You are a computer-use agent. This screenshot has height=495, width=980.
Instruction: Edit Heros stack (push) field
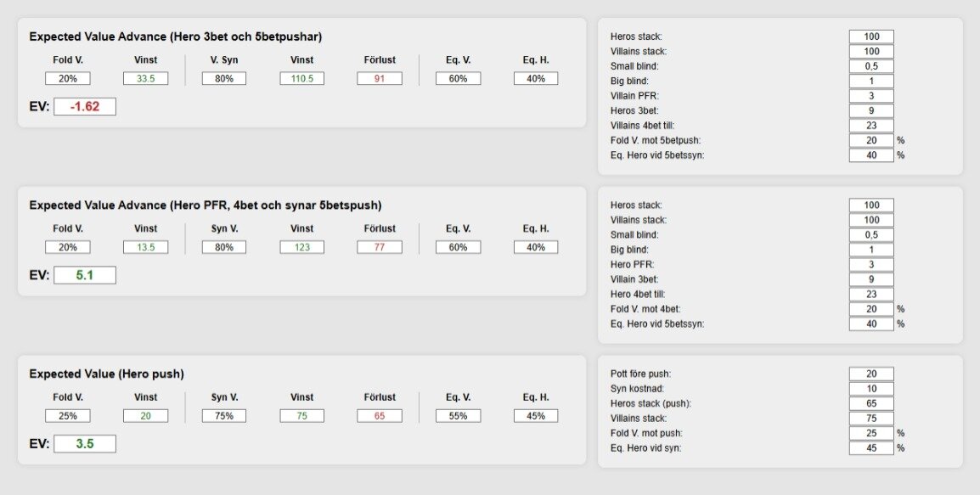click(871, 404)
